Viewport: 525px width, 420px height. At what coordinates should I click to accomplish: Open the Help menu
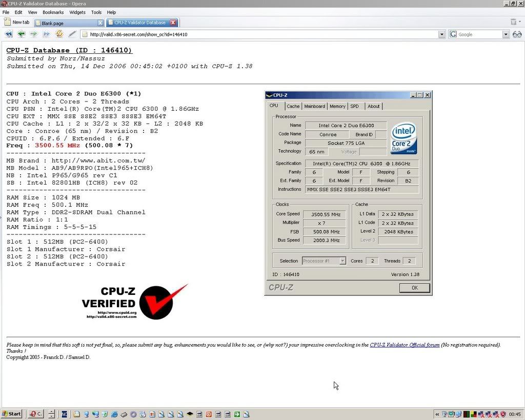pos(111,12)
